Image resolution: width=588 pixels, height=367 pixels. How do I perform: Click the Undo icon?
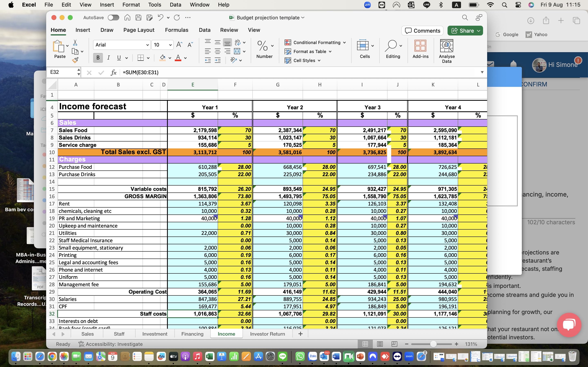[160, 17]
